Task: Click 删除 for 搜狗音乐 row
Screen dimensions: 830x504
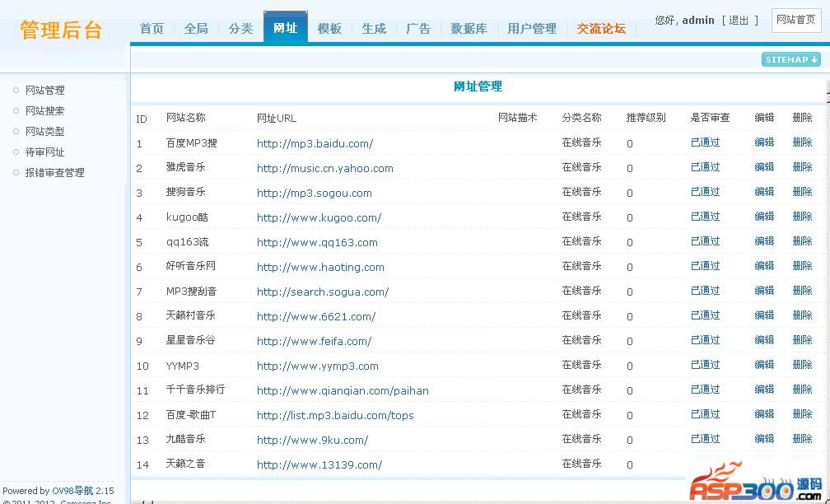Action: (x=802, y=192)
